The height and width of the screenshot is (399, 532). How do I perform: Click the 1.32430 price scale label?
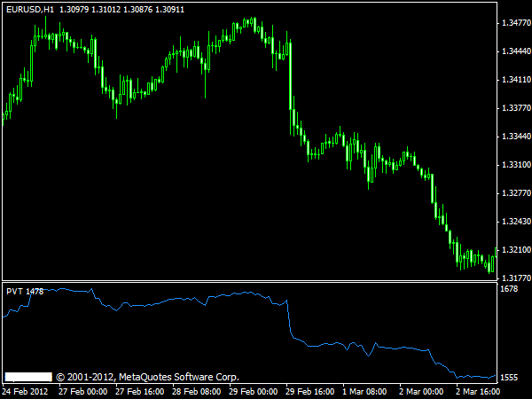[x=516, y=221]
